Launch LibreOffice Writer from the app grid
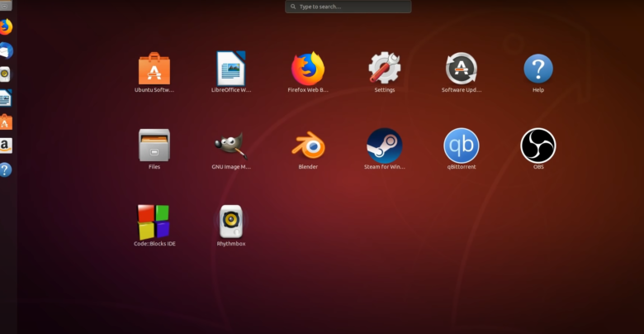Image resolution: width=644 pixels, height=334 pixels. pos(231,69)
